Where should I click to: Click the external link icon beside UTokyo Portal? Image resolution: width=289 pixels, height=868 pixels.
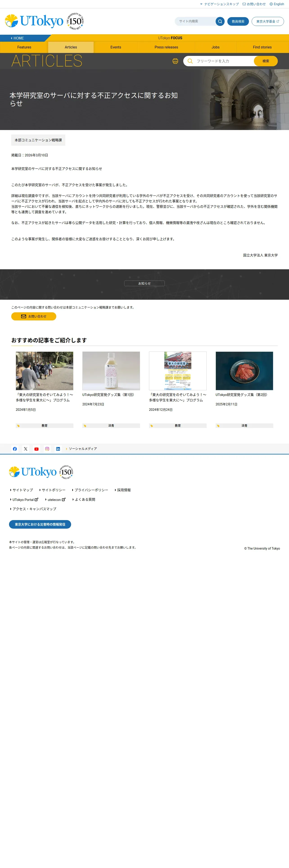tap(36, 500)
